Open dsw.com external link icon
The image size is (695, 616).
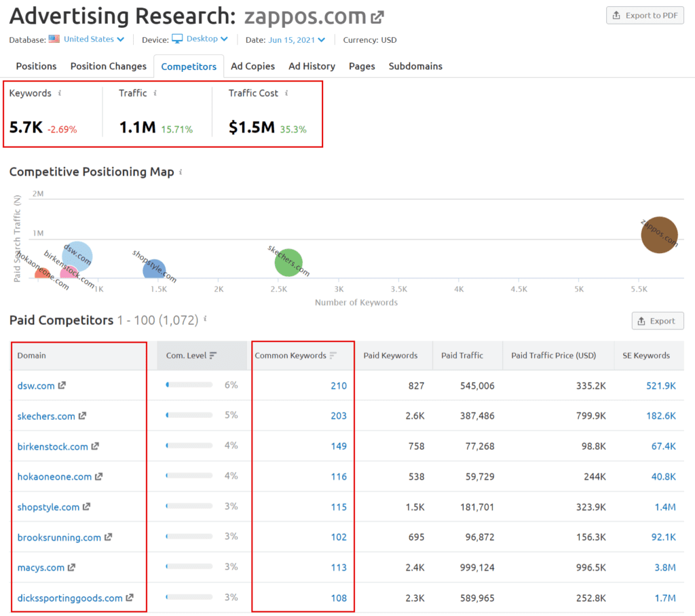click(x=62, y=385)
